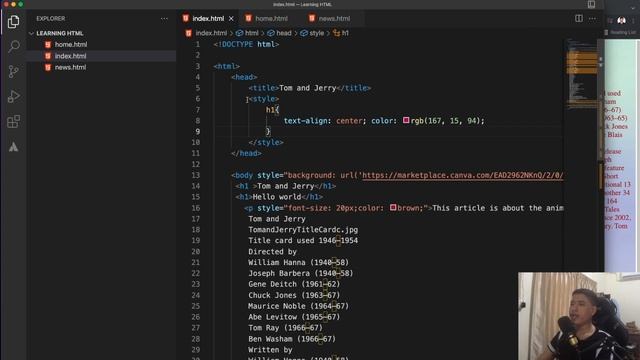Open editor more actions ellipsis

pos(592,18)
